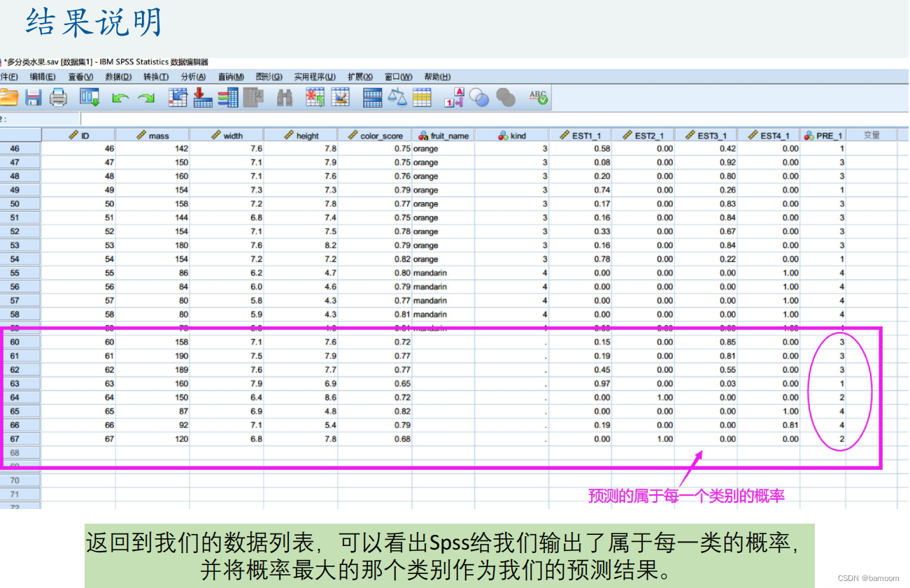Open the 数据(D) menu

point(118,77)
